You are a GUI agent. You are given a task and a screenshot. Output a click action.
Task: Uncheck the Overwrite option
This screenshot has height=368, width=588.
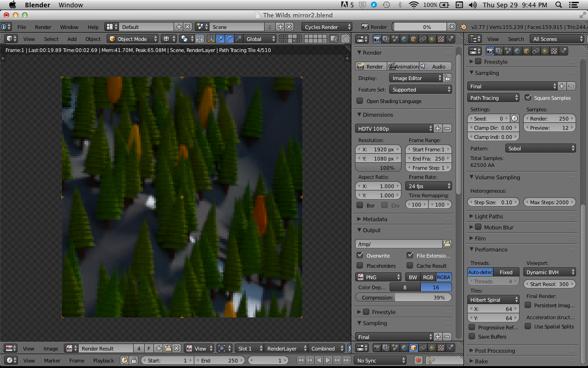(x=360, y=255)
